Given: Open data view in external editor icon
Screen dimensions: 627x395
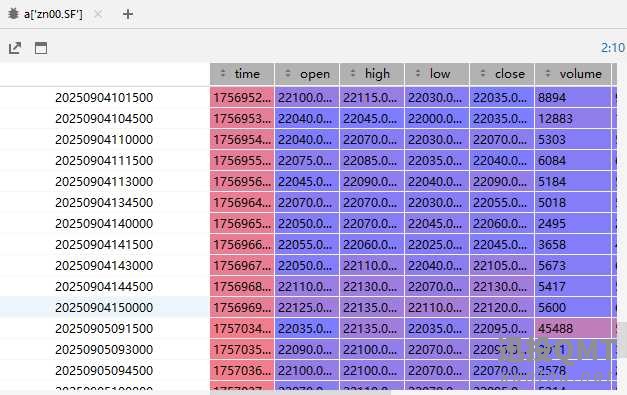Looking at the screenshot, I should click(x=15, y=48).
